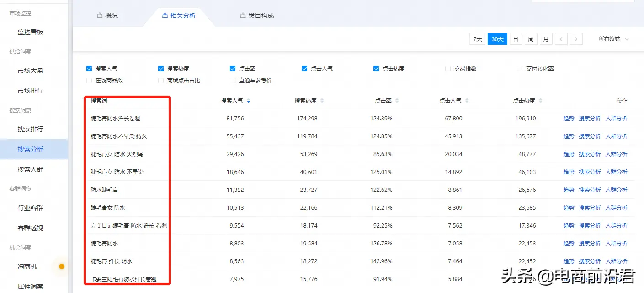Open 客群透视 in sidebar
This screenshot has width=644, height=293.
30,228
